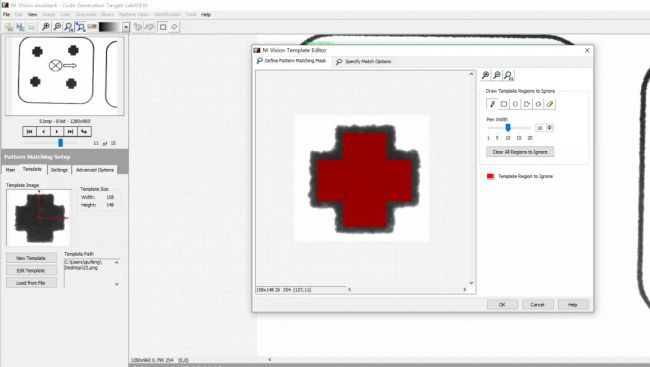
Task: Zoom in on the template image in editor
Action: tap(485, 75)
